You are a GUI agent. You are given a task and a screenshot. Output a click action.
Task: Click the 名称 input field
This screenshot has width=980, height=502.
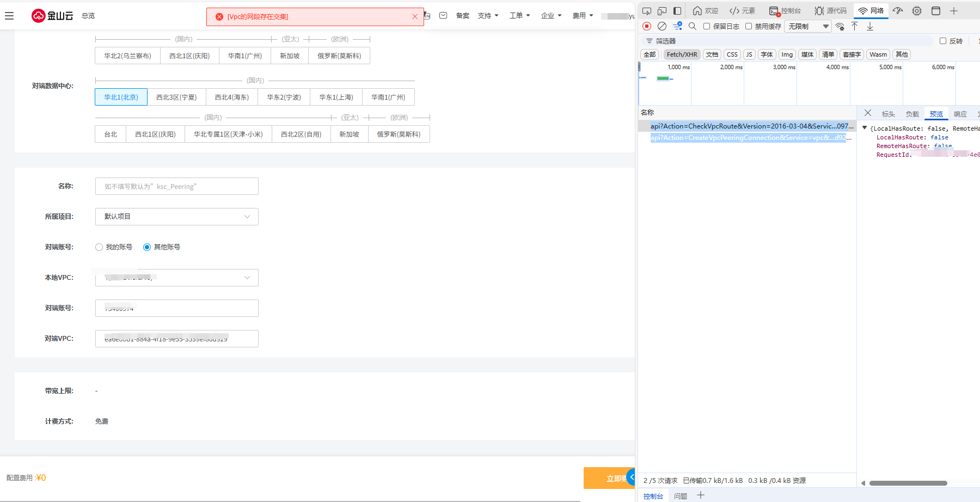pos(176,186)
